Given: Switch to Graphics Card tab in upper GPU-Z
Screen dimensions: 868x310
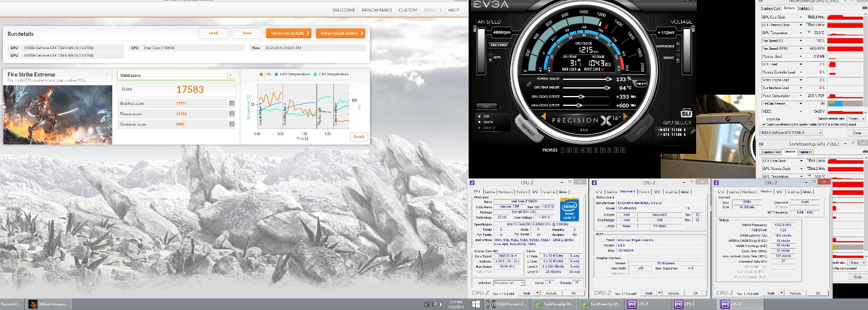Looking at the screenshot, I should [771, 9].
